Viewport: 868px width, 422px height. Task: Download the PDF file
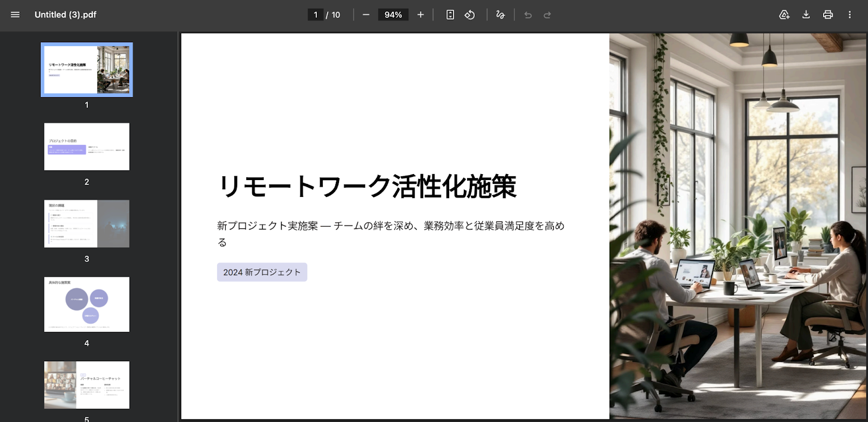pyautogui.click(x=806, y=15)
